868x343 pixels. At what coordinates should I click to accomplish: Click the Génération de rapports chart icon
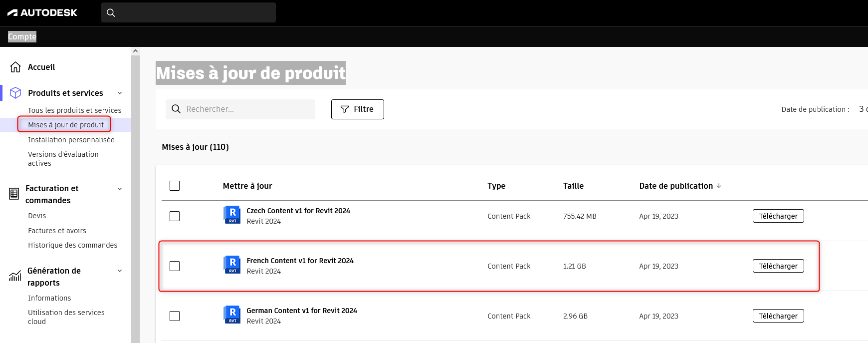point(15,276)
